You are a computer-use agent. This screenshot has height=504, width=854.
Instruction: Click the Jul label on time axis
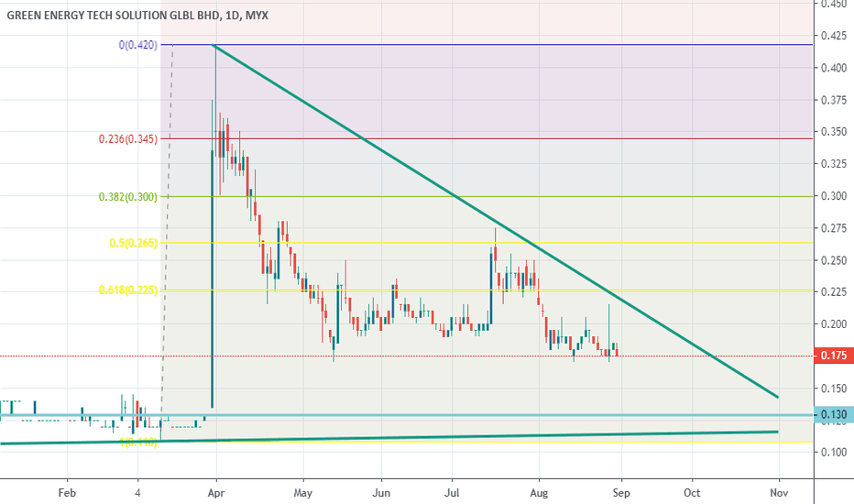tap(452, 493)
